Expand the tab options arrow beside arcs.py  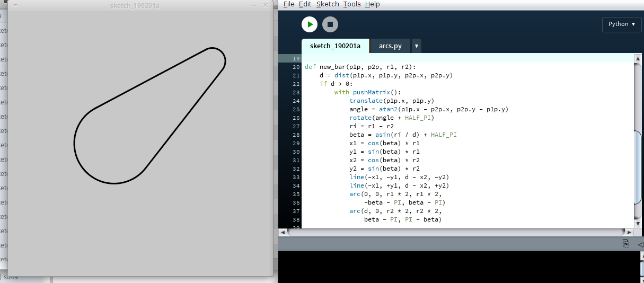click(x=417, y=46)
